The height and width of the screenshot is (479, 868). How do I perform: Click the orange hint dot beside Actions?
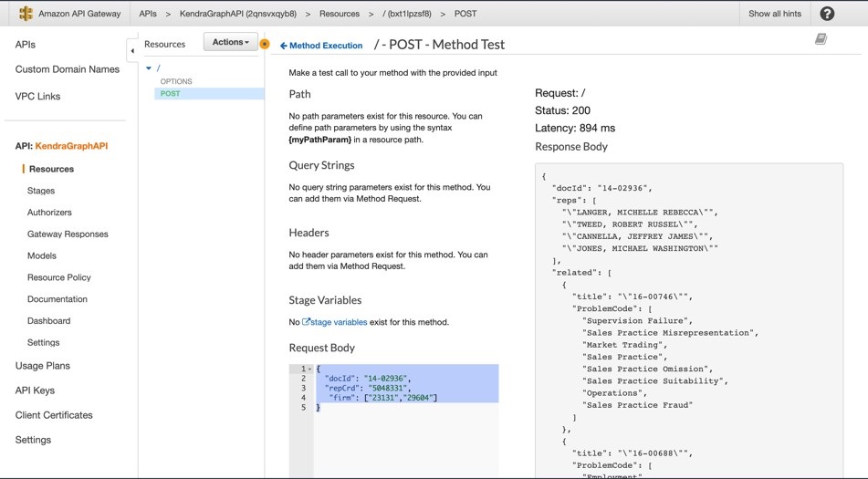point(265,44)
